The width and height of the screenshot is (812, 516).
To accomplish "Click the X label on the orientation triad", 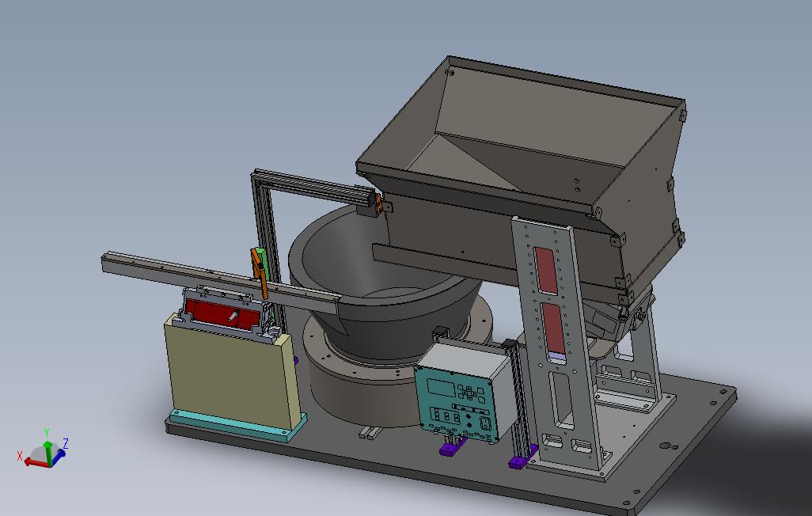I will [20, 456].
